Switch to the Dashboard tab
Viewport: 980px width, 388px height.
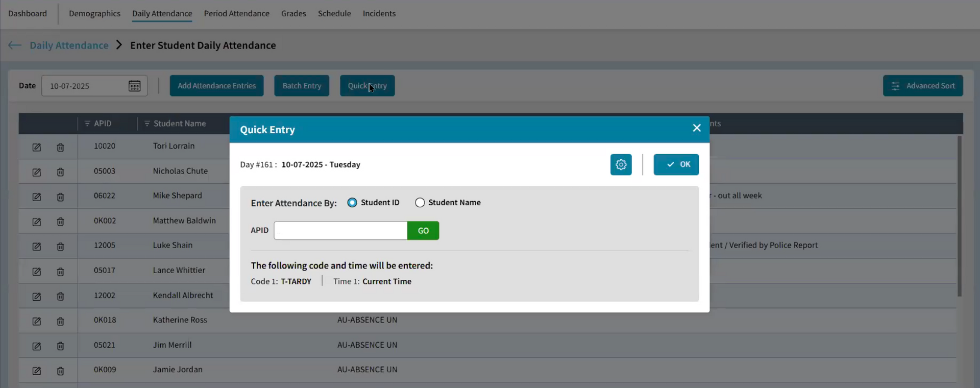click(28, 13)
